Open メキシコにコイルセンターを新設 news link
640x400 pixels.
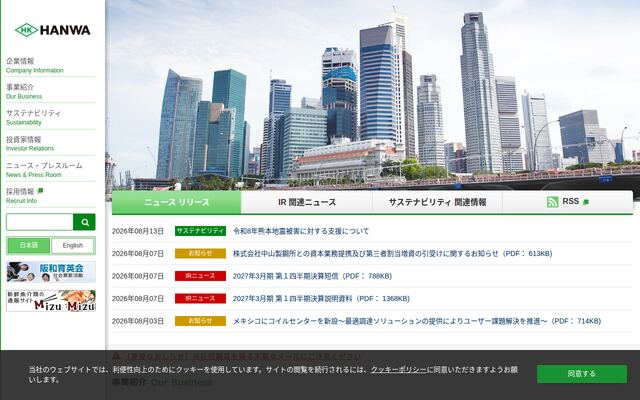tap(417, 321)
